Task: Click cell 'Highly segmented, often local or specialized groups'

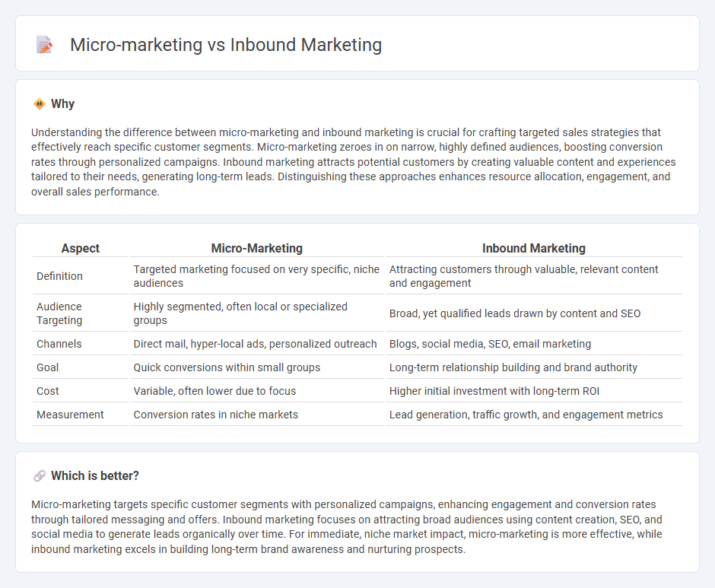Action: pyautogui.click(x=257, y=313)
